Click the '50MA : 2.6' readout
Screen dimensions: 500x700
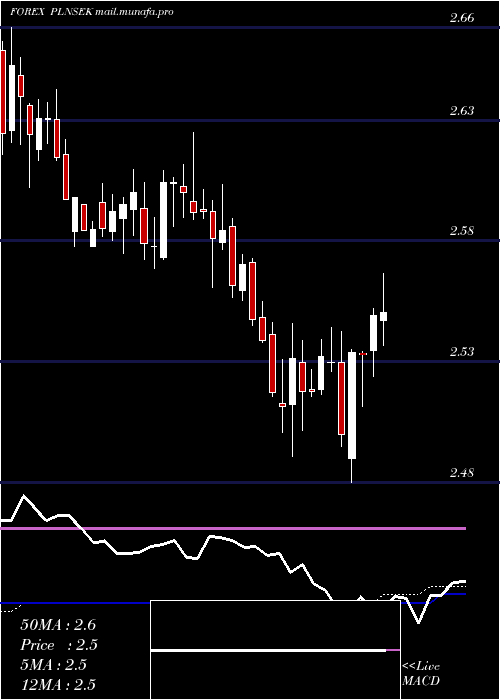pos(58,625)
